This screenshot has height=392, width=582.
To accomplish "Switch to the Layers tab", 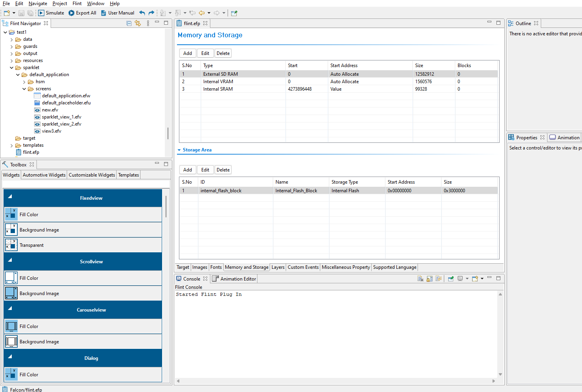I will coord(278,267).
